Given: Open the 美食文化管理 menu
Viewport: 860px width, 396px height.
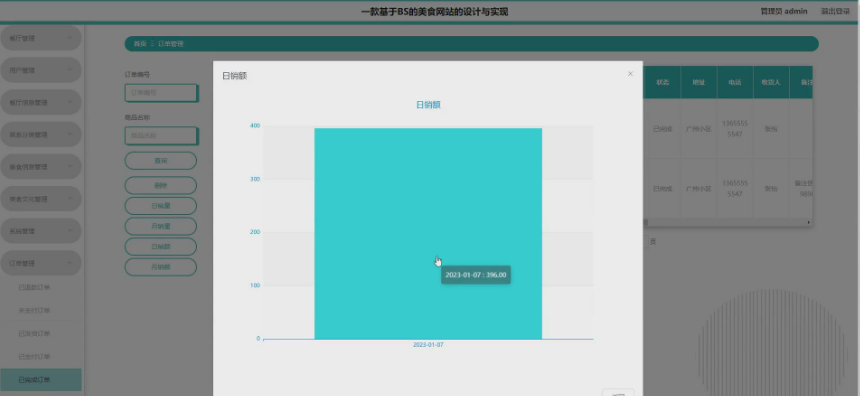Looking at the screenshot, I should tap(41, 199).
